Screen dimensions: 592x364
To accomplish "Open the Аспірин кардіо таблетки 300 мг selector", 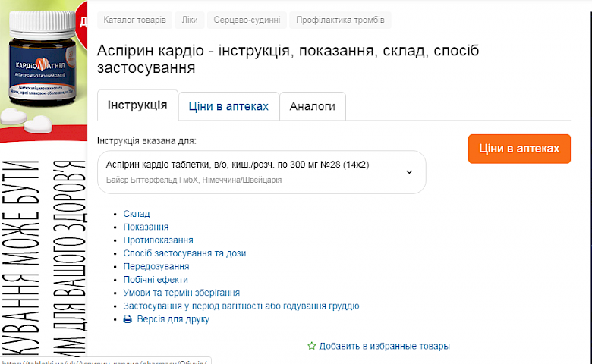I will tap(262, 172).
